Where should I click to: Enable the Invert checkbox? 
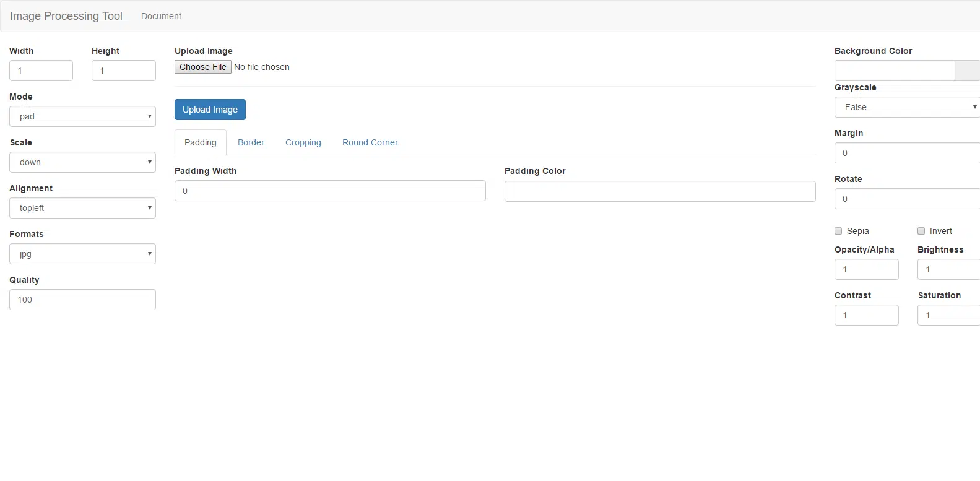[921, 231]
